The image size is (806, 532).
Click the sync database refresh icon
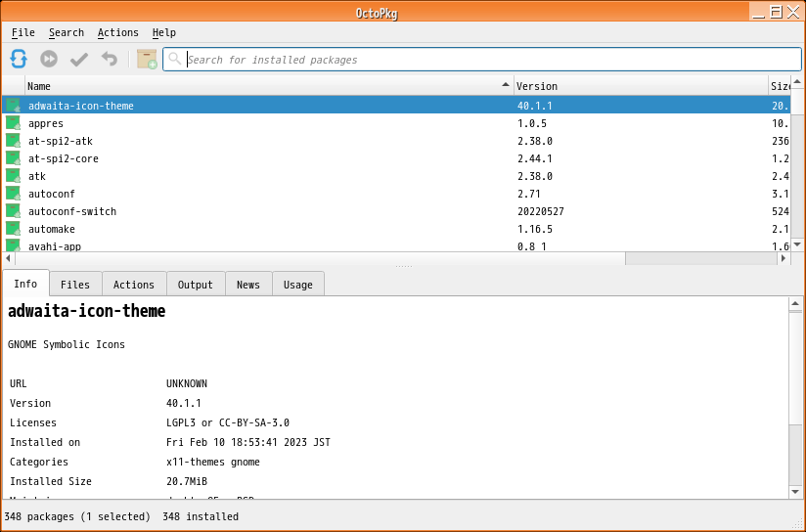[x=19, y=59]
